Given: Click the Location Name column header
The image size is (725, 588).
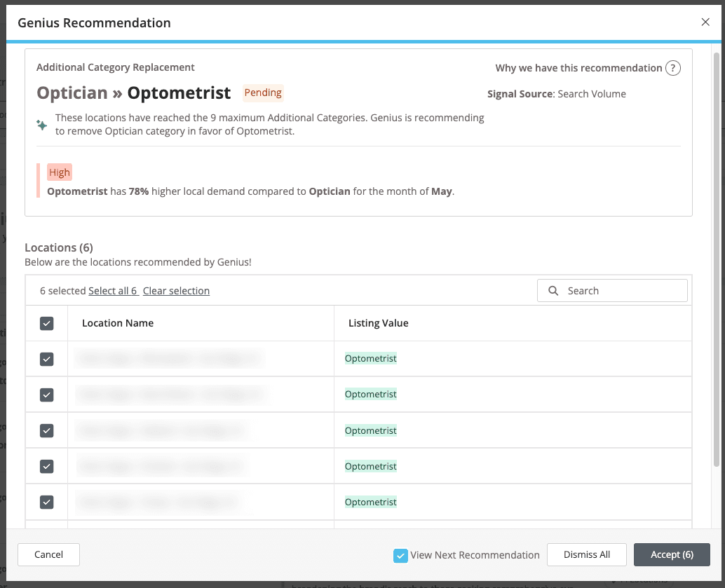Looking at the screenshot, I should (117, 323).
